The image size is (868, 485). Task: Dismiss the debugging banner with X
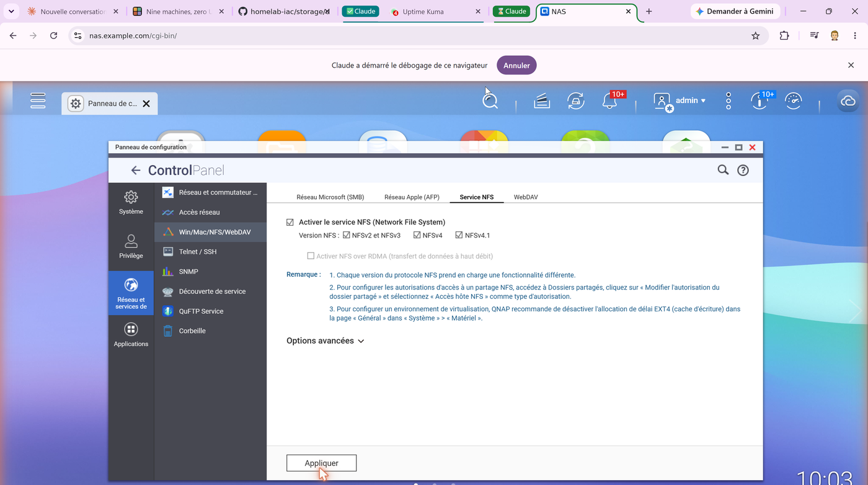click(x=851, y=65)
